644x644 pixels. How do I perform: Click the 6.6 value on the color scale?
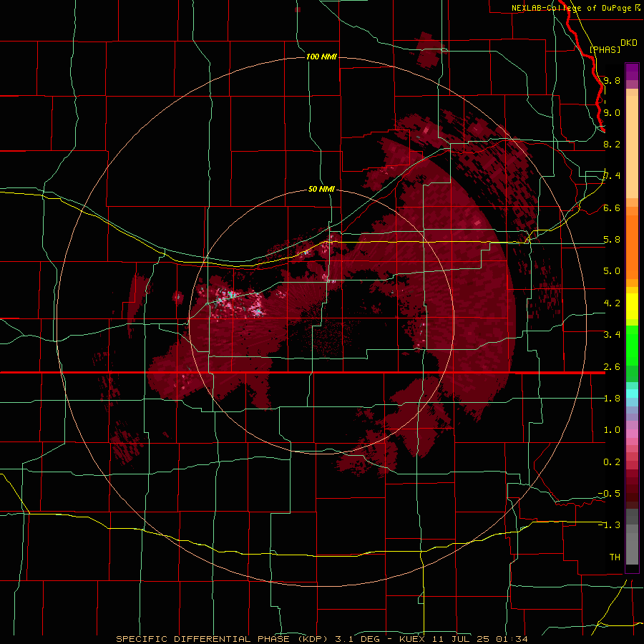[612, 208]
